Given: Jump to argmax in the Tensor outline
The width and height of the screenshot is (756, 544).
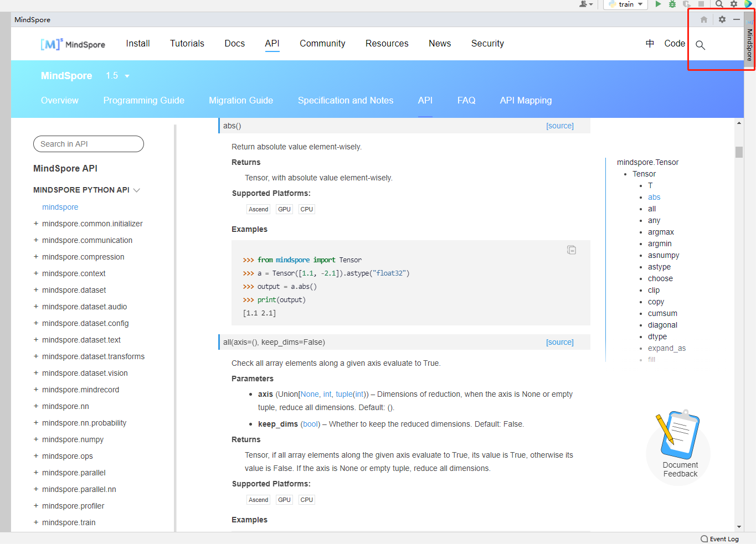Looking at the screenshot, I should point(661,232).
